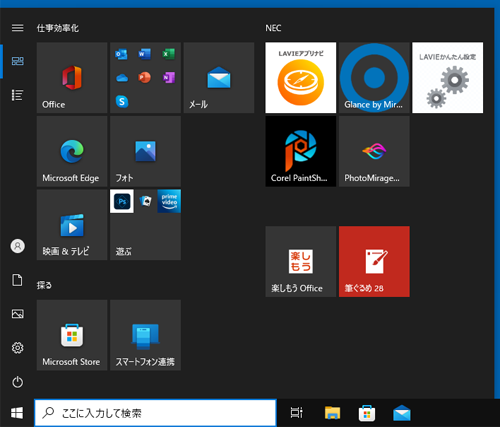Viewport: 500px width, 427px height.
Task: Click the 探る group header
Action: [44, 285]
